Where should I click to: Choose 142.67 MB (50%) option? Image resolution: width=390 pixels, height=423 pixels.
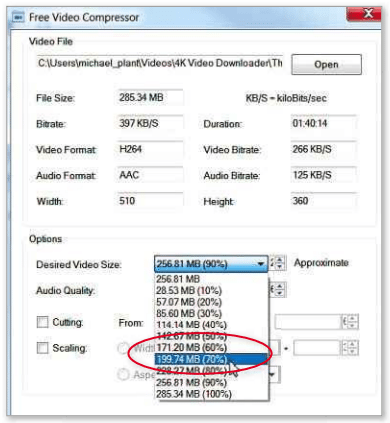click(211, 336)
